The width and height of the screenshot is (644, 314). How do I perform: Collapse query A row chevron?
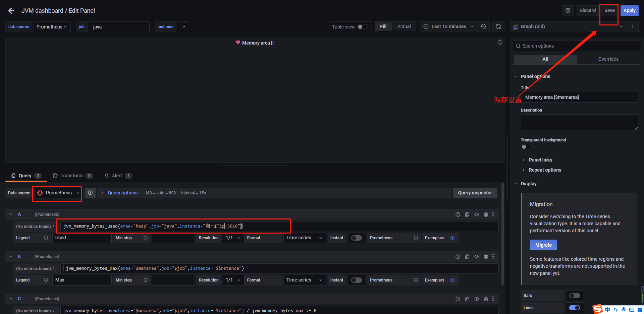pyautogui.click(x=11, y=214)
